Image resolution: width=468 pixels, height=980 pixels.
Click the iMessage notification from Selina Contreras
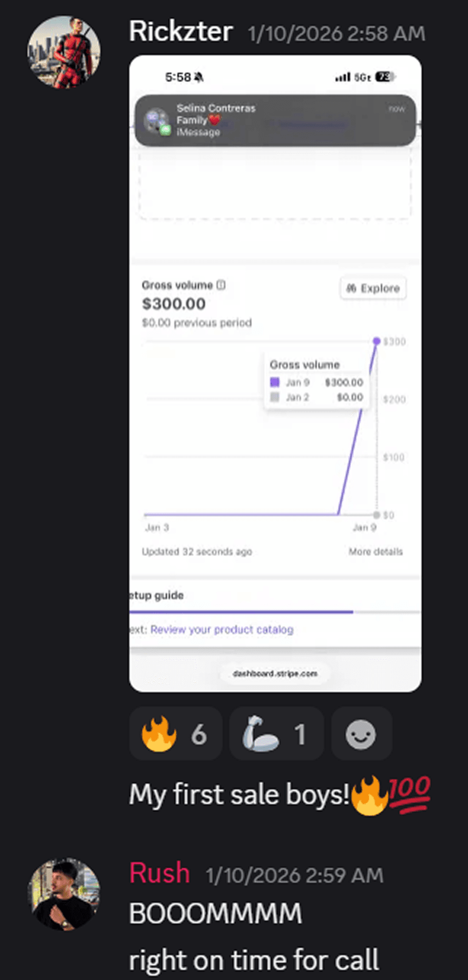coord(274,119)
